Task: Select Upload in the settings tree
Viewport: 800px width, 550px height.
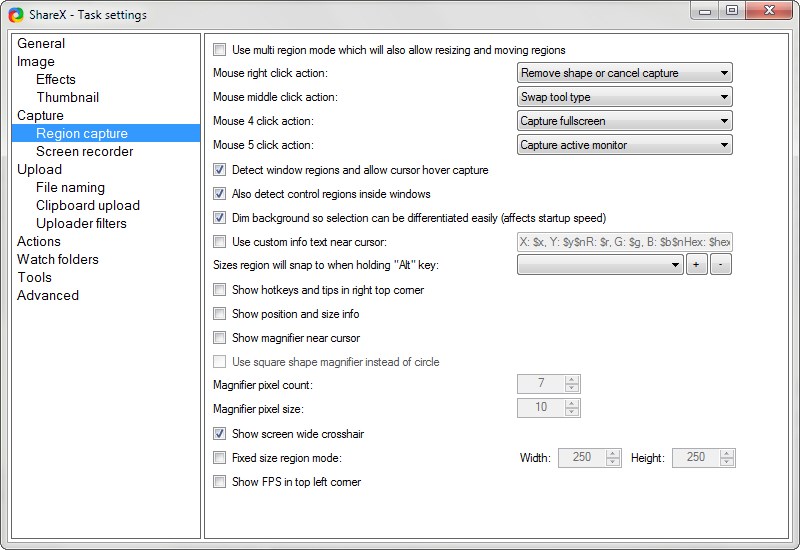Action: coord(39,169)
